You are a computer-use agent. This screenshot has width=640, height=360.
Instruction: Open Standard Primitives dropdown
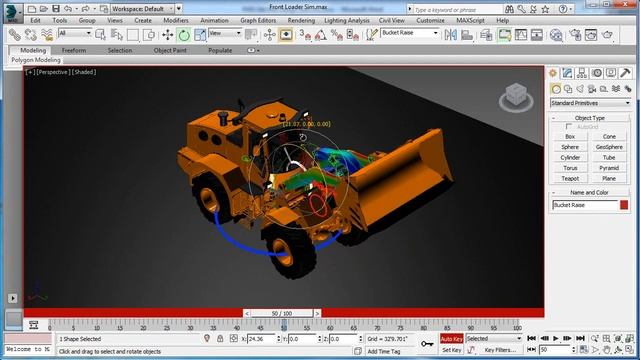click(x=590, y=103)
